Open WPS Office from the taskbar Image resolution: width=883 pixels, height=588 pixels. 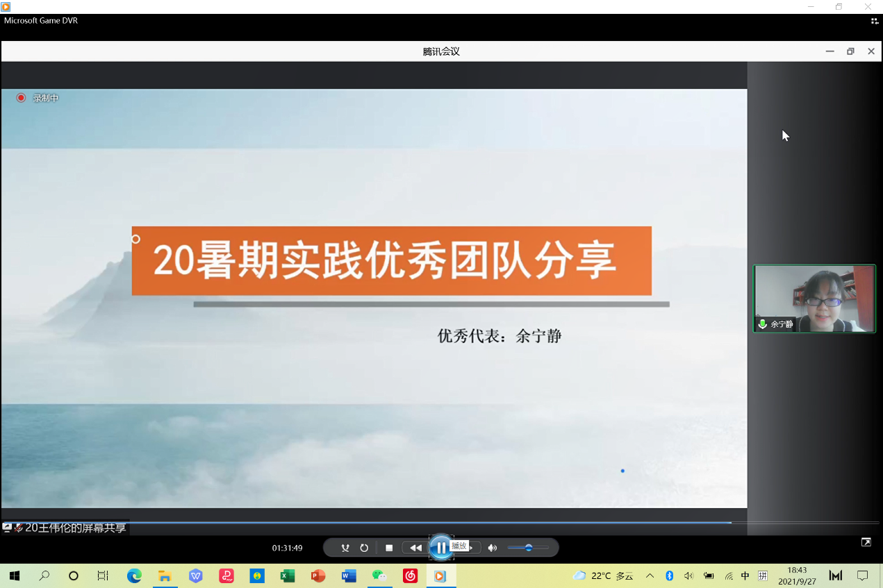point(196,576)
